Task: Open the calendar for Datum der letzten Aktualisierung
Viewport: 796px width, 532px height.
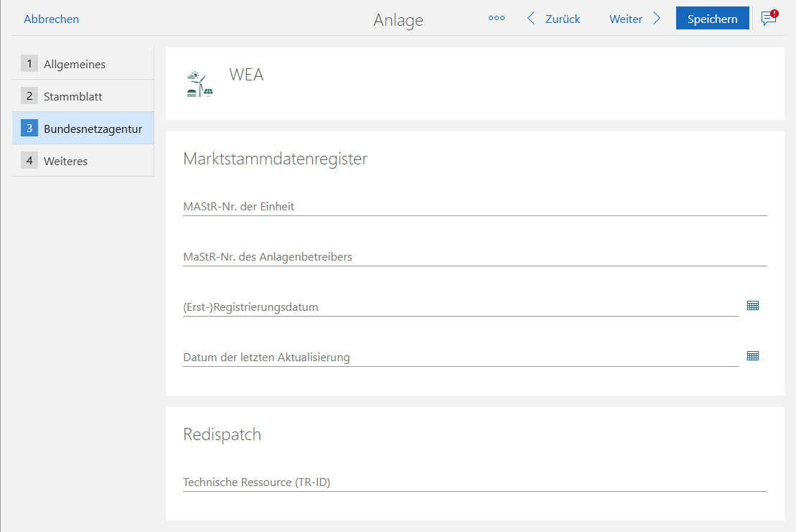Action: pos(752,355)
